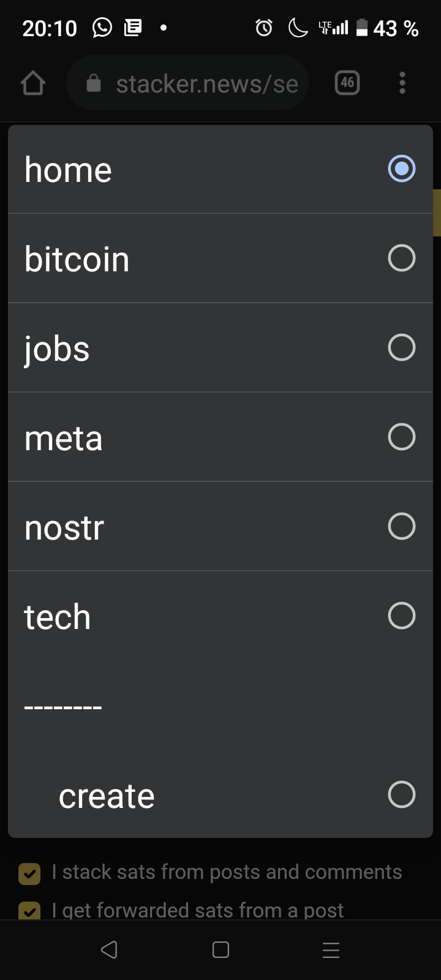The height and width of the screenshot is (980, 441).
Task: Toggle the 'I get forwarded sats' checkbox
Action: coord(29,911)
